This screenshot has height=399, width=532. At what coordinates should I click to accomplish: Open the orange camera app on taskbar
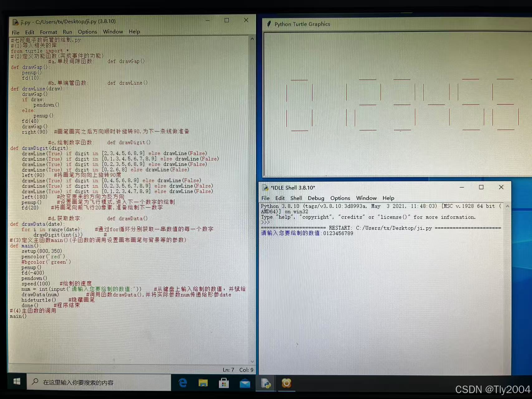pos(286,383)
